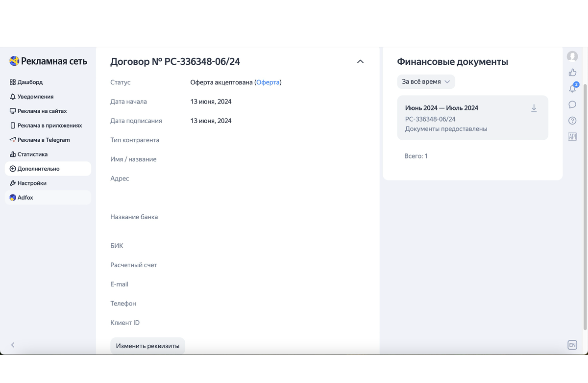Click the Рекламная сеть logo
This screenshot has height=383, width=588.
click(x=48, y=61)
